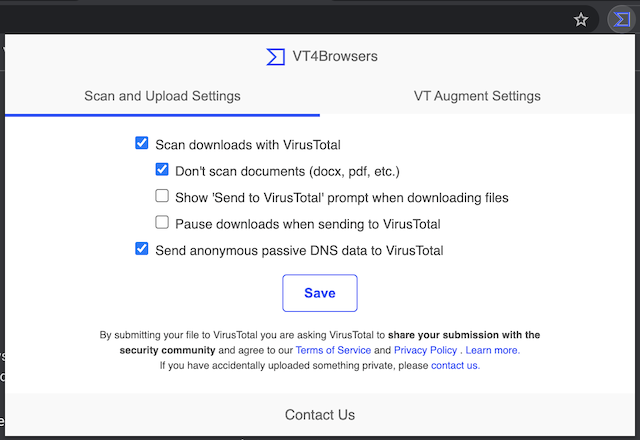Viewport: 640px width, 440px height.
Task: Switch to the VT Augment Settings tab
Action: 477,96
